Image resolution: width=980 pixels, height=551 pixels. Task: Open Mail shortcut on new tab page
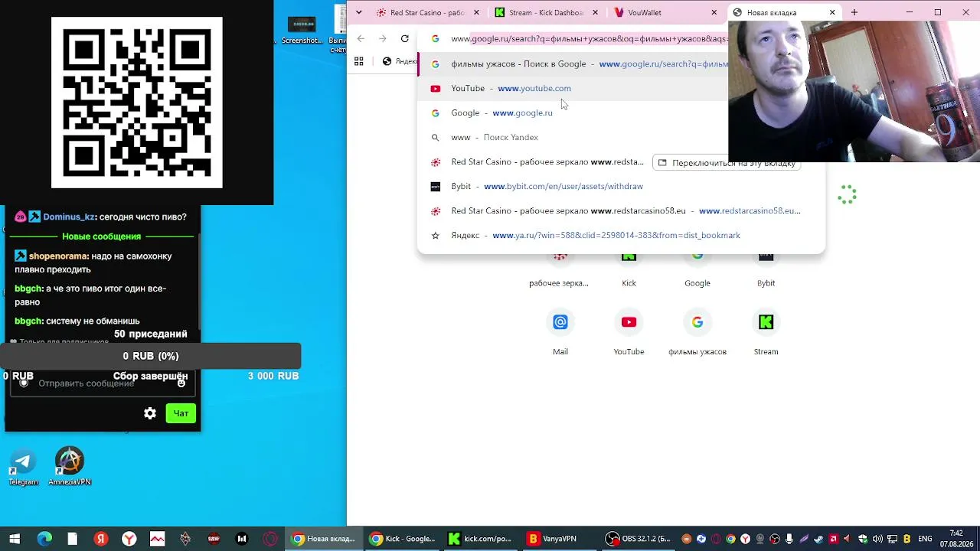[560, 332]
